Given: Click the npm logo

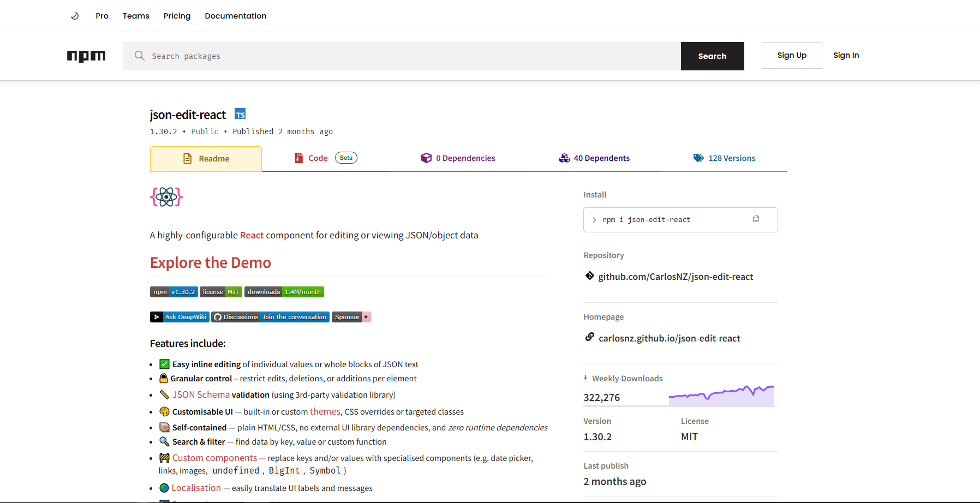Looking at the screenshot, I should [86, 56].
